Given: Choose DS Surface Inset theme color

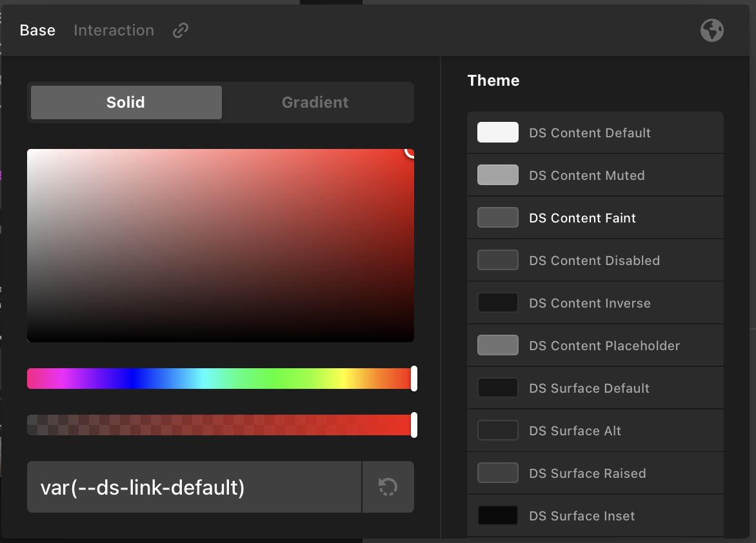Looking at the screenshot, I should click(595, 515).
